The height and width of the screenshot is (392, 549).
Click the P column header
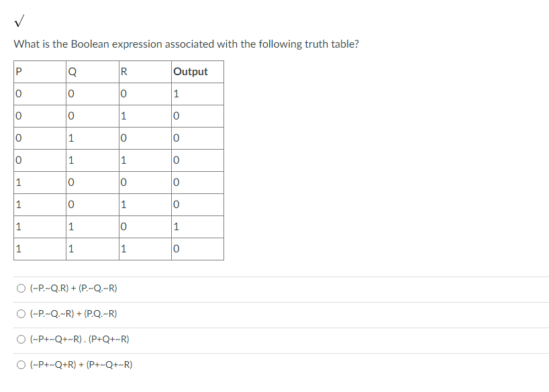[x=17, y=71]
